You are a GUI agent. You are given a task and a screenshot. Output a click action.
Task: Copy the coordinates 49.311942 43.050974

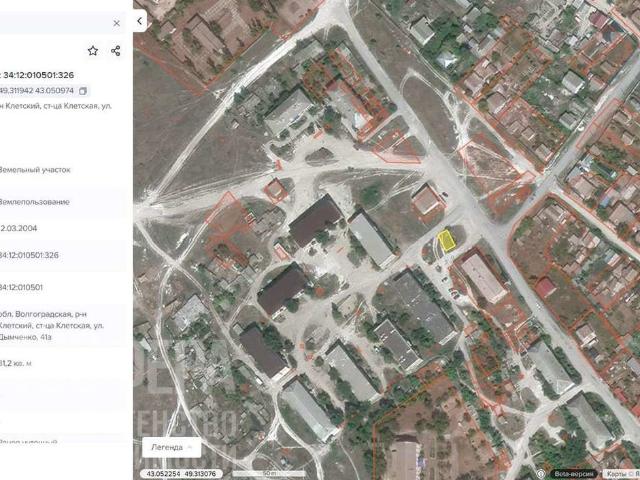[83, 91]
